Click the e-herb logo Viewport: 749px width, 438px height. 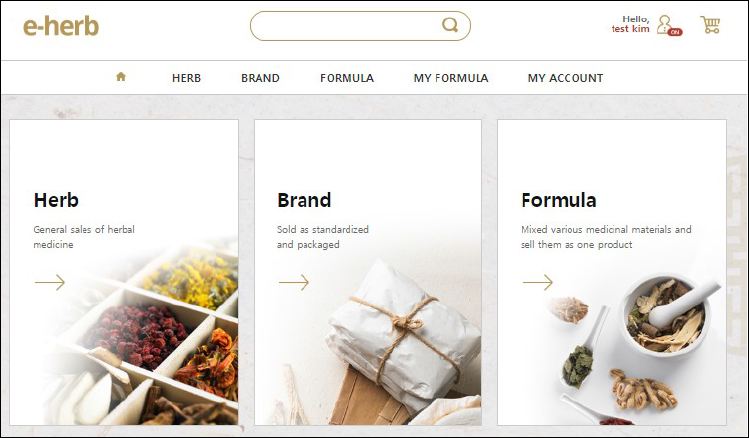pyautogui.click(x=61, y=26)
